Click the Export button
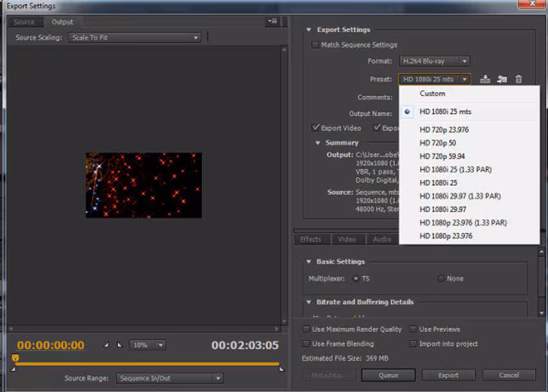Image resolution: width=548 pixels, height=392 pixels. pos(448,375)
